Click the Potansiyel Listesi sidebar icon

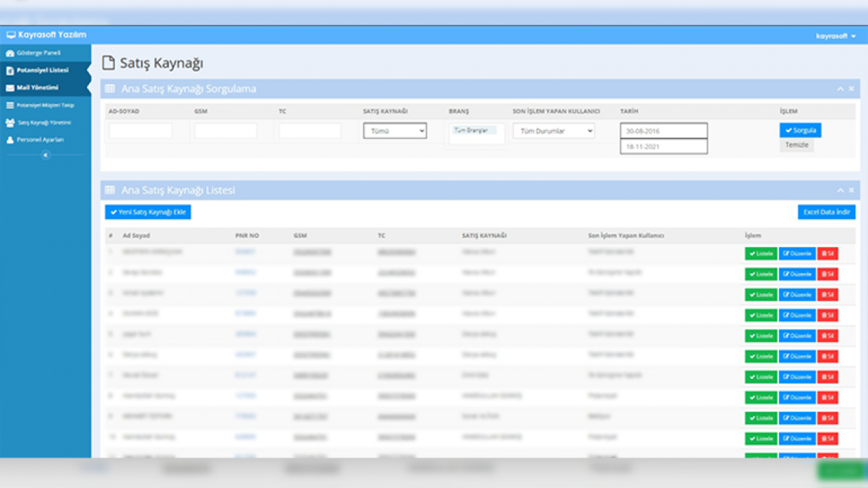pos(10,70)
